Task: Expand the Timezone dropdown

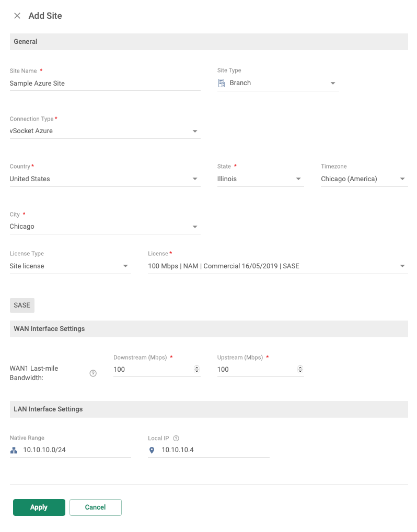Action: pyautogui.click(x=402, y=179)
